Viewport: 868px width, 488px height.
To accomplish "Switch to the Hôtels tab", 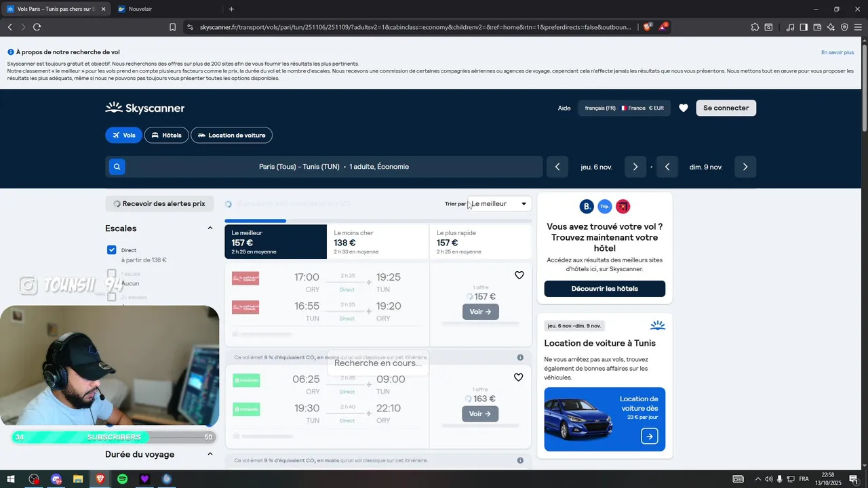I will (166, 135).
